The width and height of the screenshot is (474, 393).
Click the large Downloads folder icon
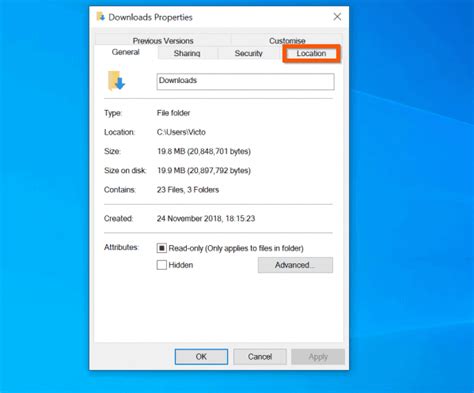[x=116, y=81]
